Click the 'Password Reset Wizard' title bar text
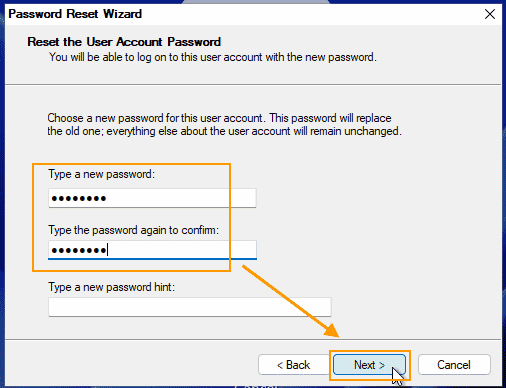 (75, 14)
